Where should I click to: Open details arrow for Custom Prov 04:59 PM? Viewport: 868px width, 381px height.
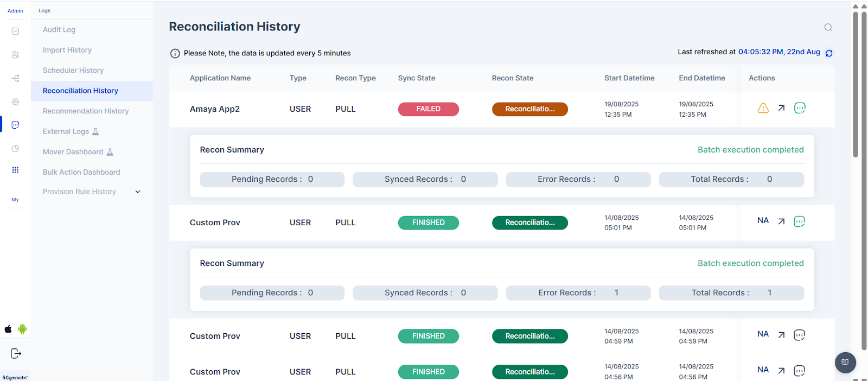tap(781, 335)
